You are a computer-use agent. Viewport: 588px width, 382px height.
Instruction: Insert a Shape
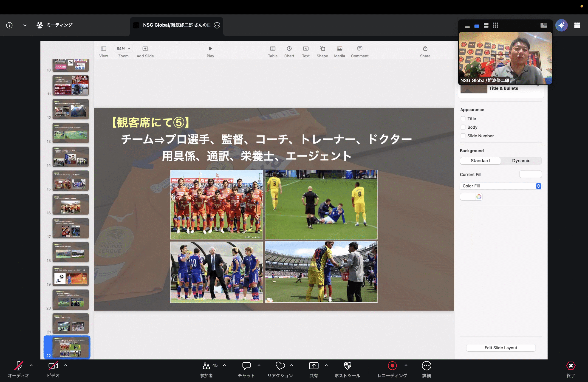[322, 49]
